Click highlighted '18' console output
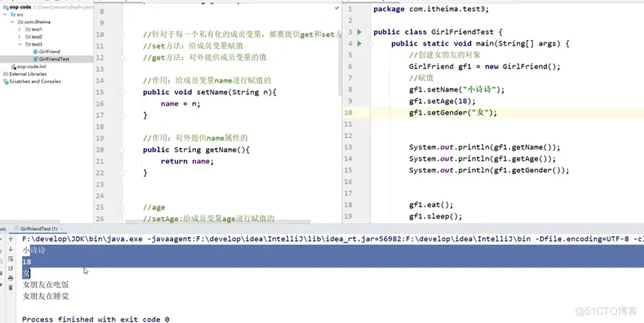 (26, 262)
